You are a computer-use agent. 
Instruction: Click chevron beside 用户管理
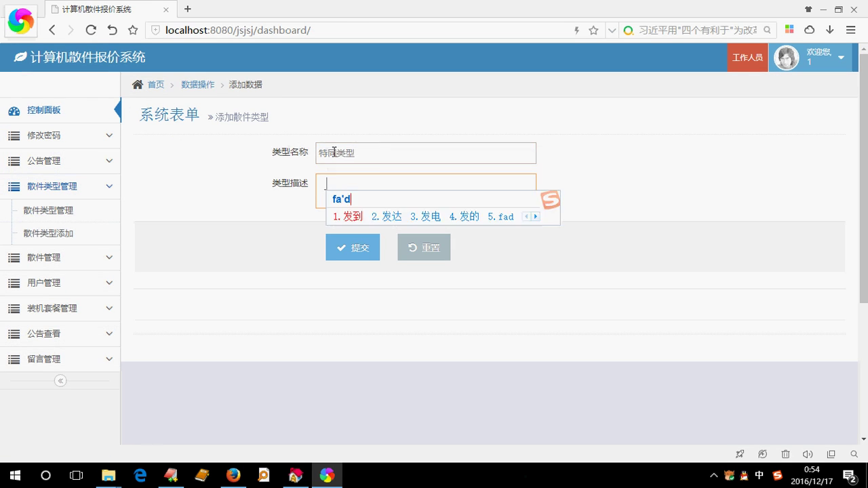tap(109, 283)
